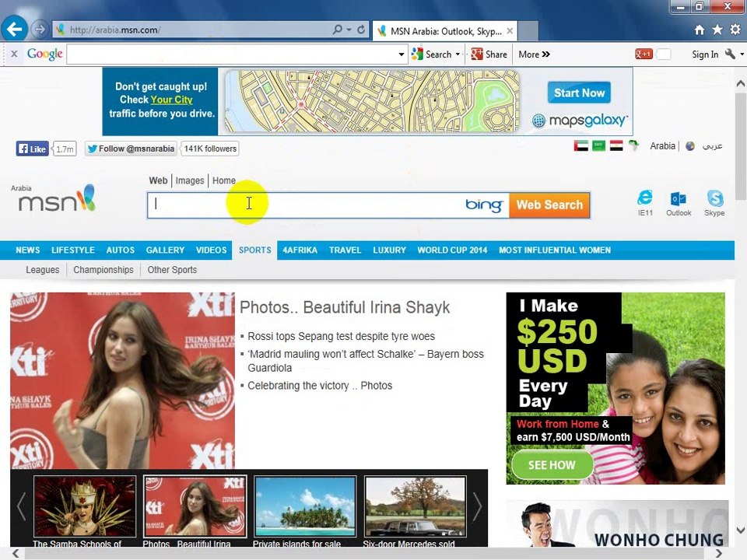The height and width of the screenshot is (560, 747).
Task: Open the 141K followers count
Action: pyautogui.click(x=210, y=149)
